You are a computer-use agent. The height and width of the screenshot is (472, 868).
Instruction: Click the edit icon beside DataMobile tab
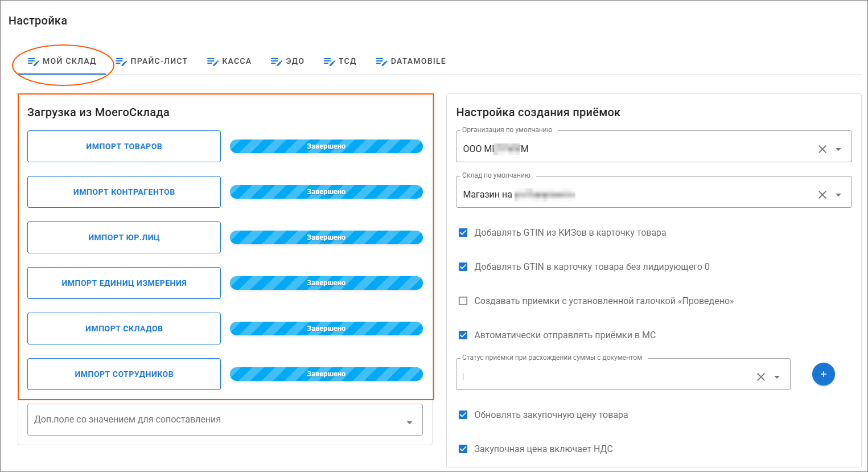click(381, 61)
